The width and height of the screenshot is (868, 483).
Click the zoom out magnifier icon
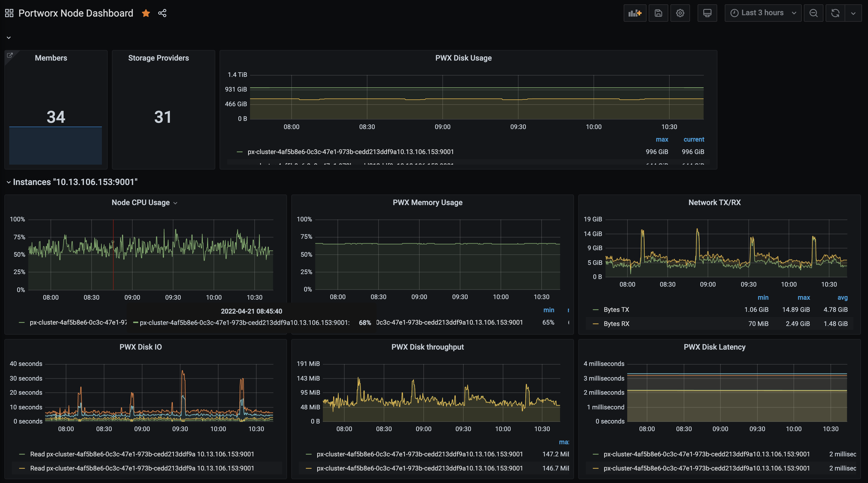click(814, 12)
